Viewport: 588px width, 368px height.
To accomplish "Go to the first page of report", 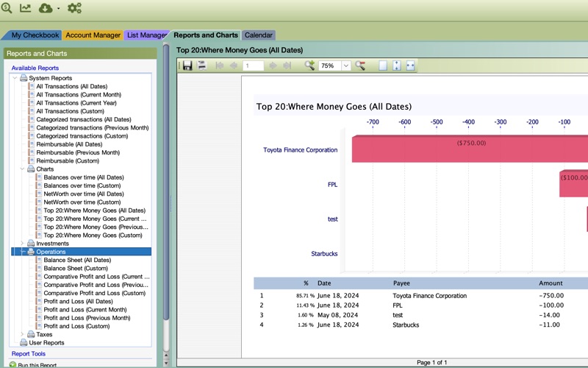I will tap(220, 66).
